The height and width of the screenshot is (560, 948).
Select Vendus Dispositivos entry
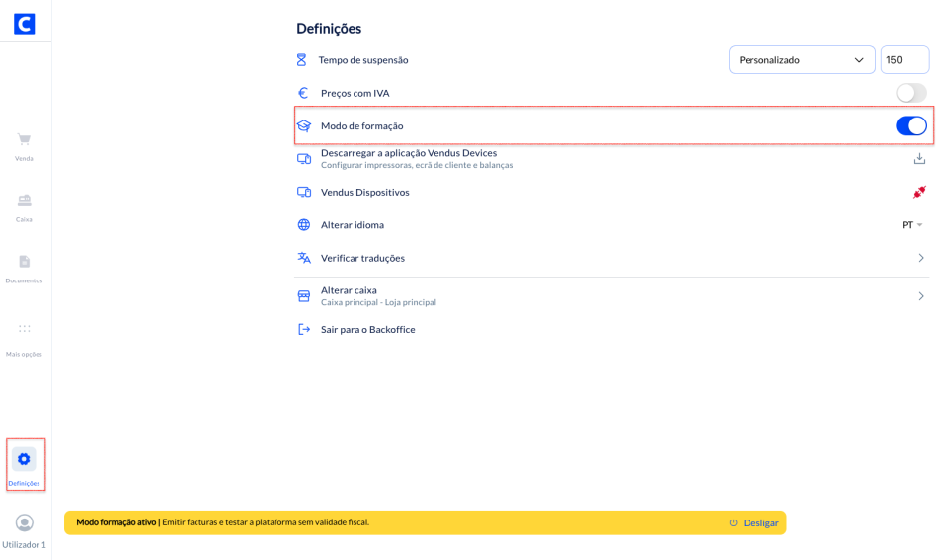(364, 192)
